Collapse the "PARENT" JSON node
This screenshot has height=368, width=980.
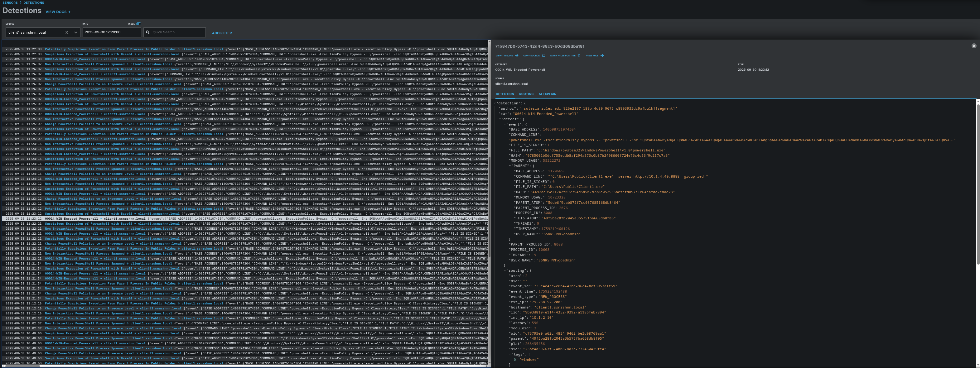point(510,166)
